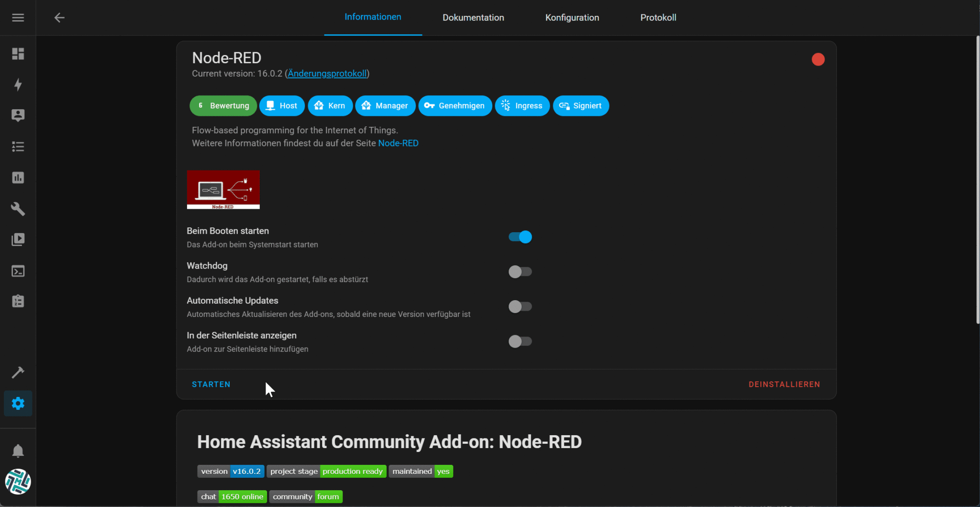Open the History bar chart icon
This screenshot has width=980, height=507.
click(18, 178)
